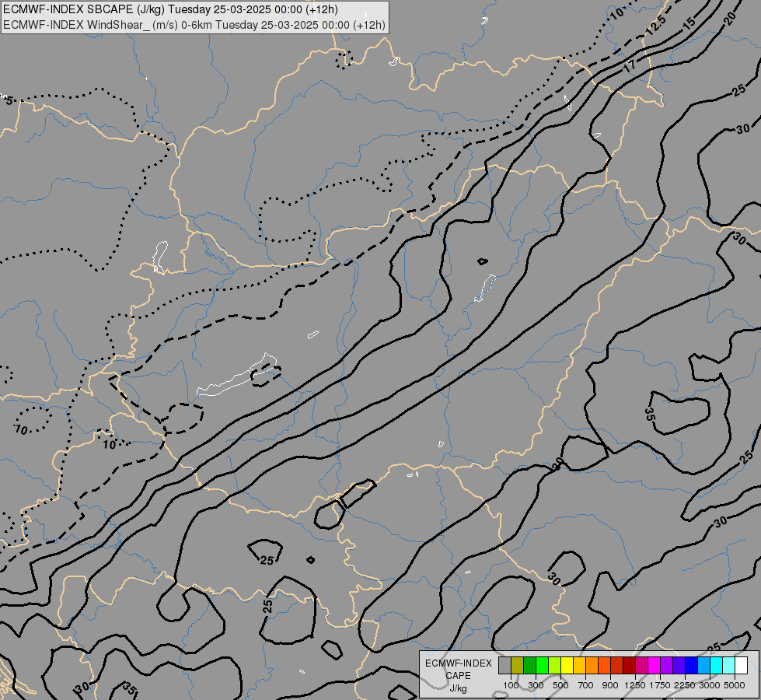Click the '100' legend value label
This screenshot has width=761, height=700.
click(511, 685)
